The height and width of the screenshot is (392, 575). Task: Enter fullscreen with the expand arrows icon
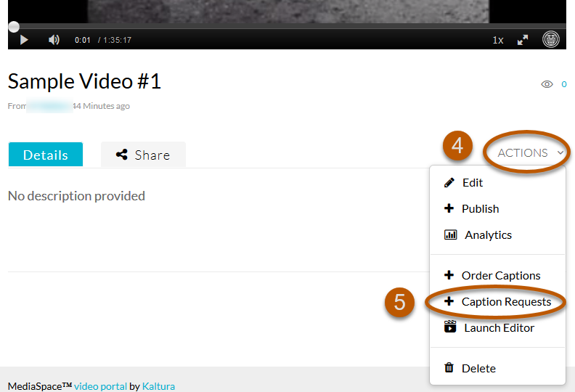[x=523, y=40]
